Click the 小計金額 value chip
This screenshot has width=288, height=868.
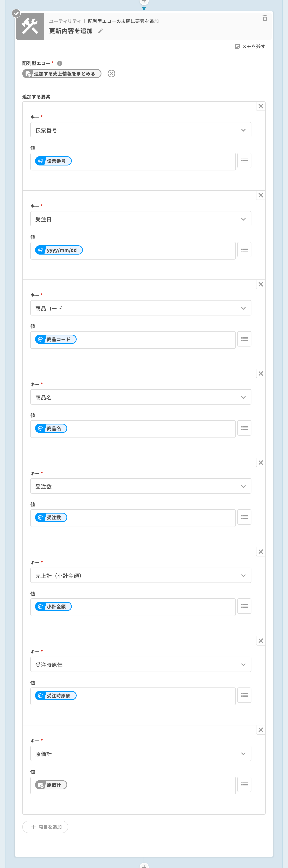click(x=54, y=607)
